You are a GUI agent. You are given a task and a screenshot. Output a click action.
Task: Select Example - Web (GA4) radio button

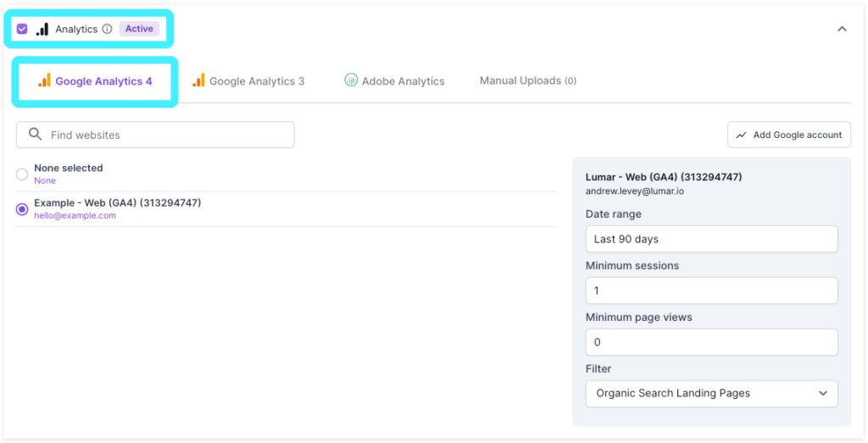pyautogui.click(x=22, y=209)
